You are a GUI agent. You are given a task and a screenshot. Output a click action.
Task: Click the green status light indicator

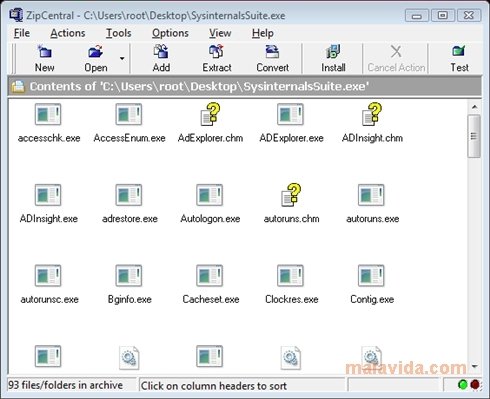463,384
